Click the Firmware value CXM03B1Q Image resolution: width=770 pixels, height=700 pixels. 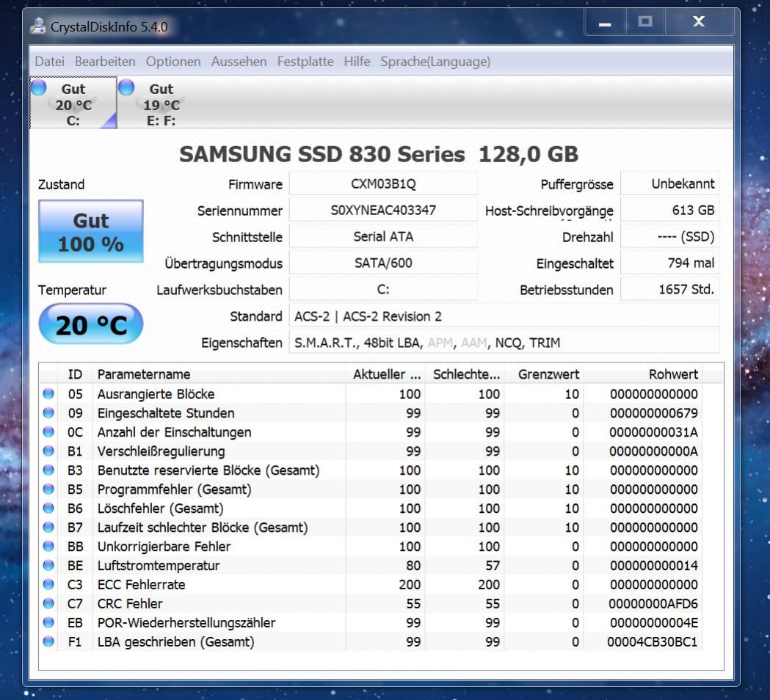(383, 183)
